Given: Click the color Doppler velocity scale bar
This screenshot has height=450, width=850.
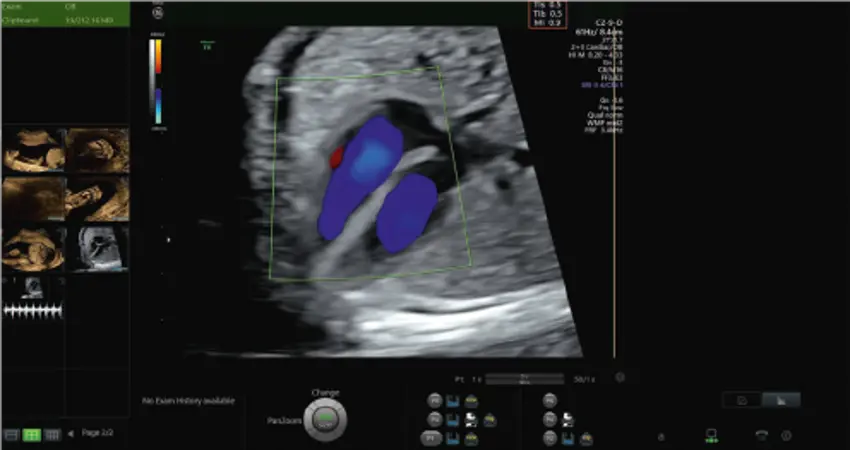Looking at the screenshot, I should (153, 84).
